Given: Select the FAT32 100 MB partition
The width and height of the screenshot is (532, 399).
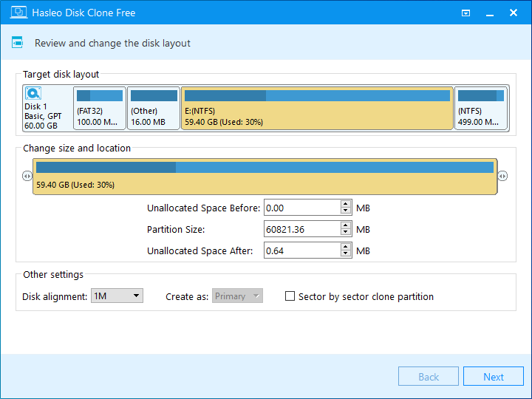Looking at the screenshot, I should click(x=99, y=109).
